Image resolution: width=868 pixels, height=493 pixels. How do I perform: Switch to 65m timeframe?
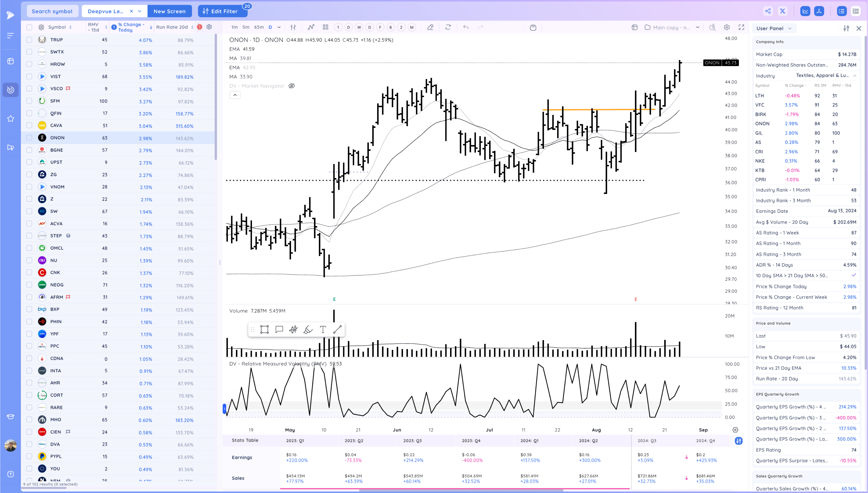[259, 27]
